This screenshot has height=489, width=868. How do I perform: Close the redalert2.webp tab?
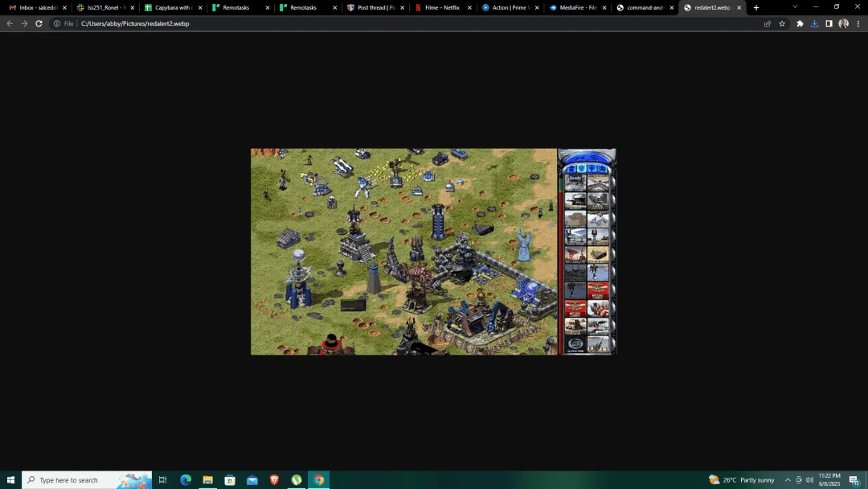[739, 8]
